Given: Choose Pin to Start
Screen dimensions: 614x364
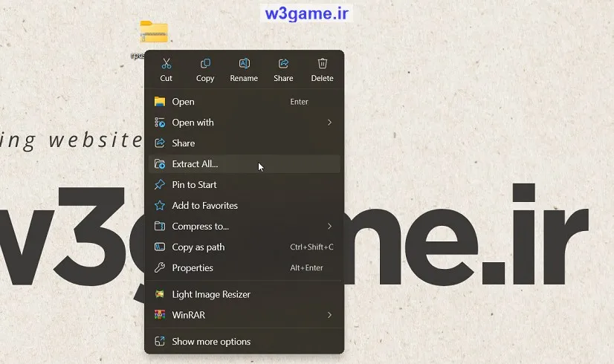Looking at the screenshot, I should pos(245,185).
